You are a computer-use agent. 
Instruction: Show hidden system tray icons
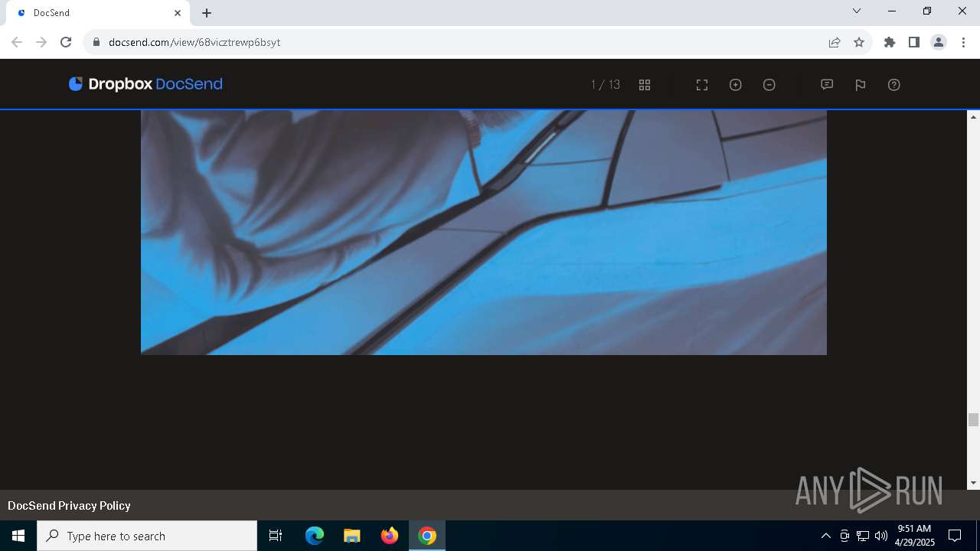825,536
